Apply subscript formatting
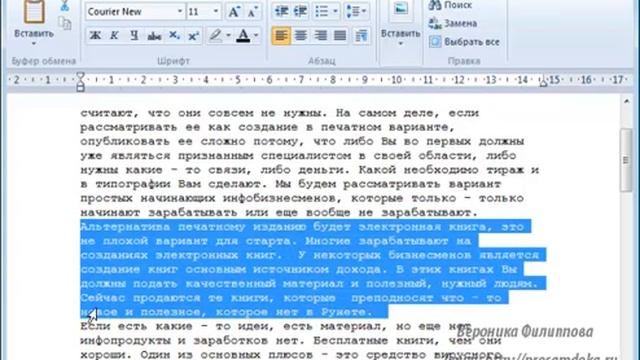Viewport: 640px width, 360px height. coord(174,36)
